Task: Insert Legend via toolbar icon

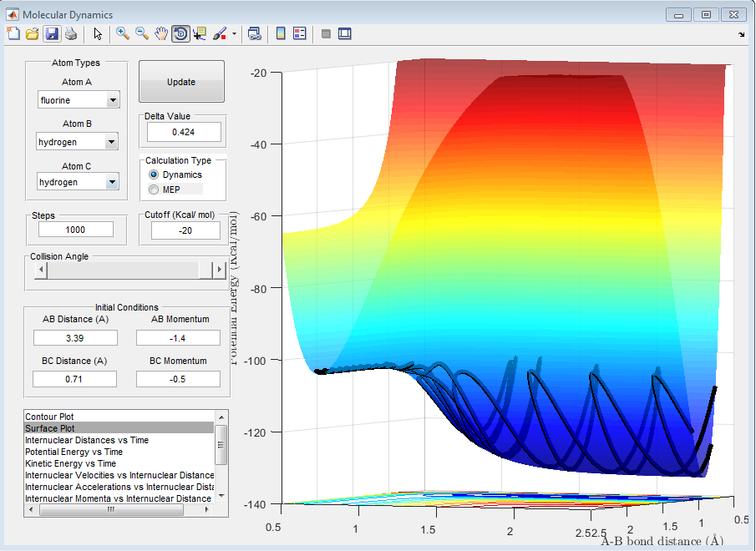Action: 299,33
